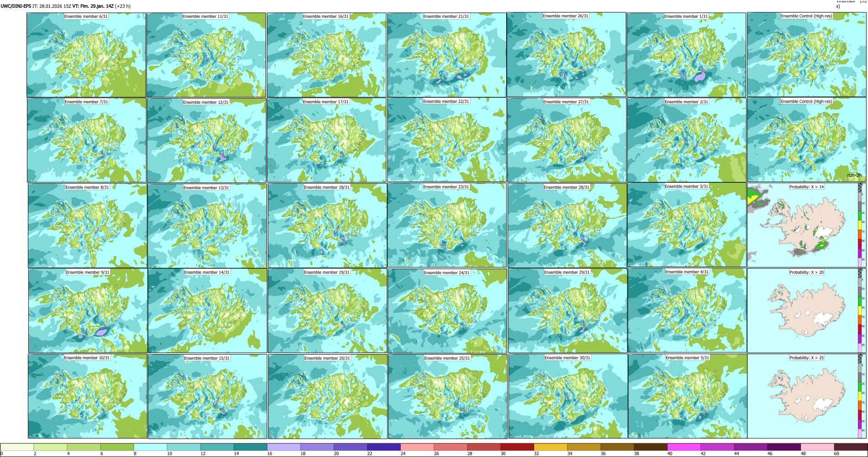This screenshot has height=457, width=868.
Task: Click the 'run-3h' label
Action: pyautogui.click(x=854, y=175)
